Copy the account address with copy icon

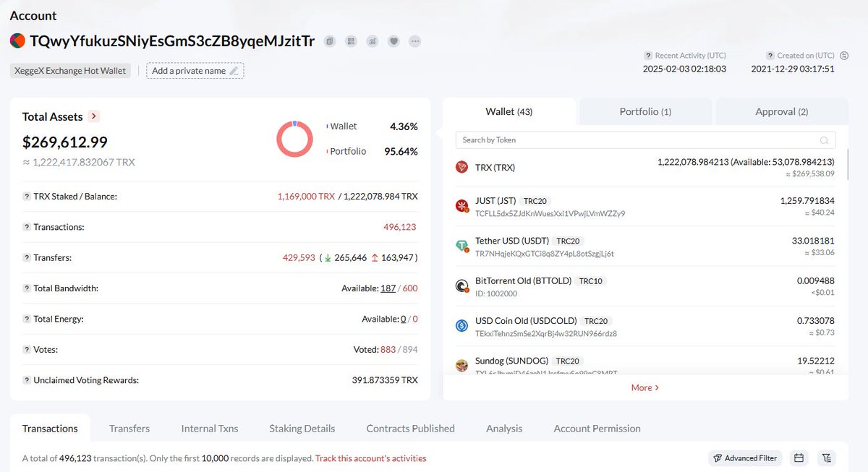point(330,41)
